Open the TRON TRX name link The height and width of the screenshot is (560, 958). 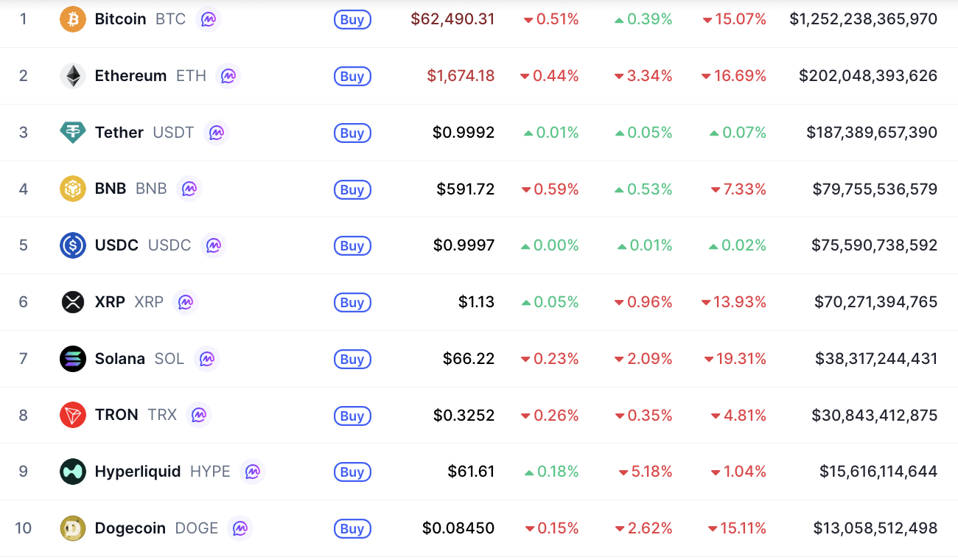coord(136,415)
